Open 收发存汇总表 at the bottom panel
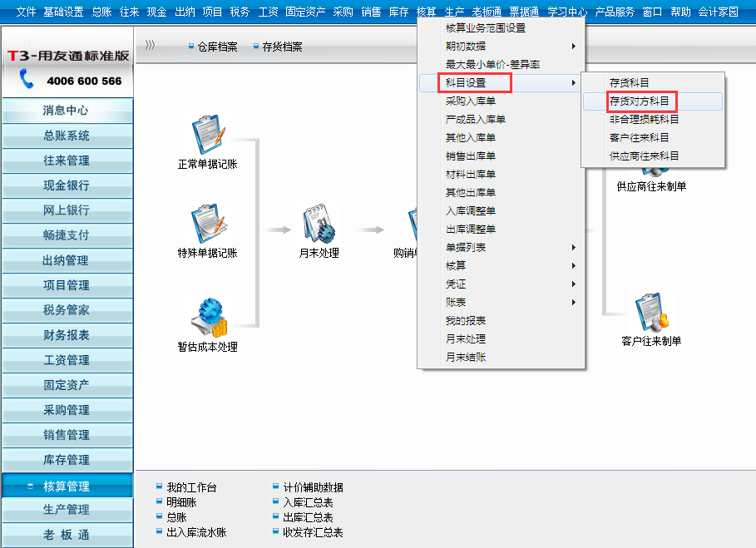This screenshot has width=756, height=548. tap(313, 532)
